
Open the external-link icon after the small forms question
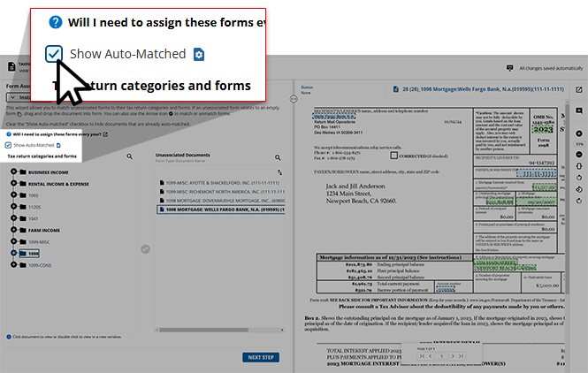(x=105, y=134)
